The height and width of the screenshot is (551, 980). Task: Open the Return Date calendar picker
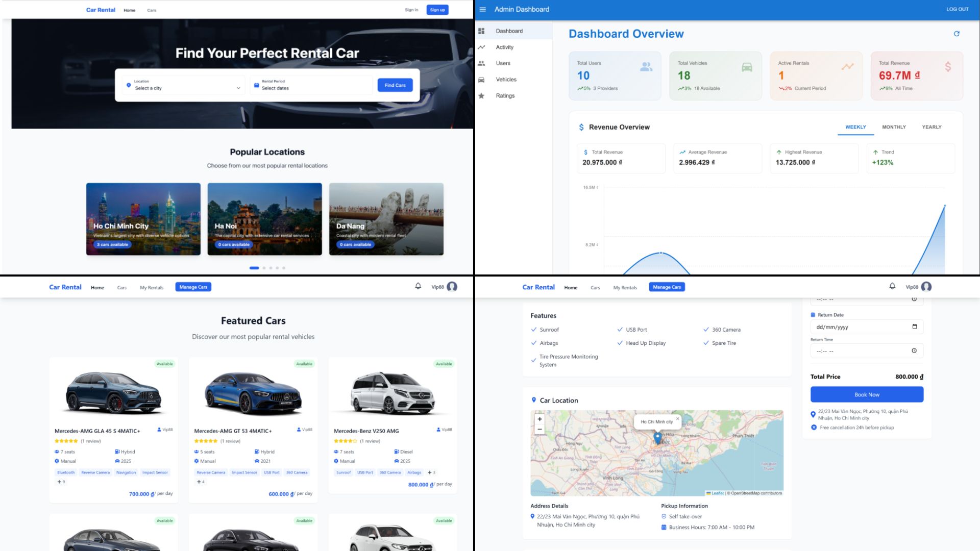914,327
